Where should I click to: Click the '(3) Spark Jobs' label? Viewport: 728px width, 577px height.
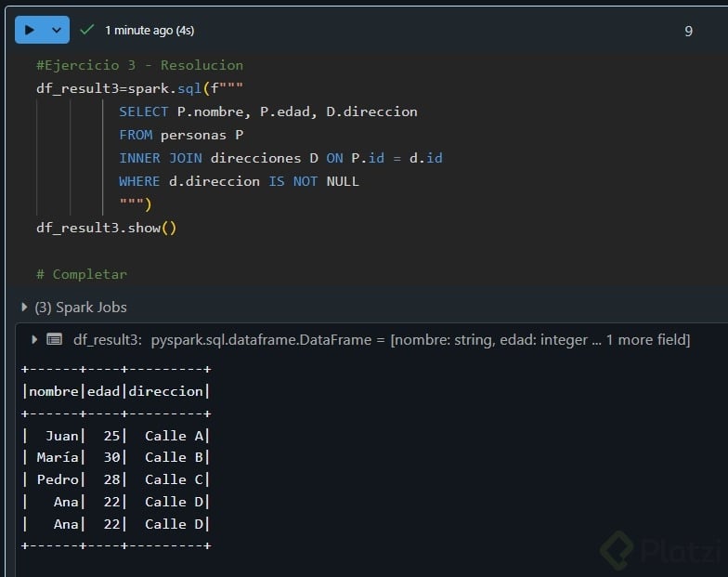(81, 307)
